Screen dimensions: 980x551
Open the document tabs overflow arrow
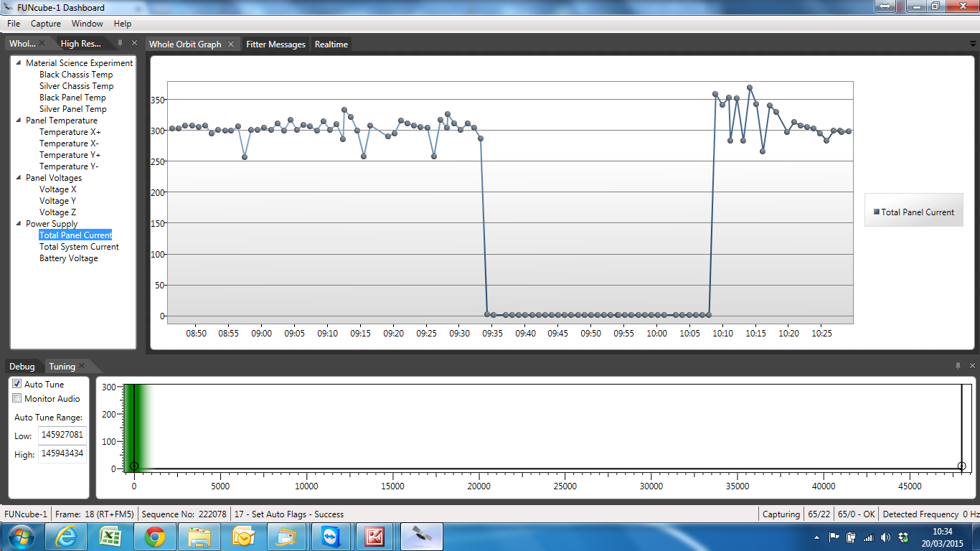972,44
